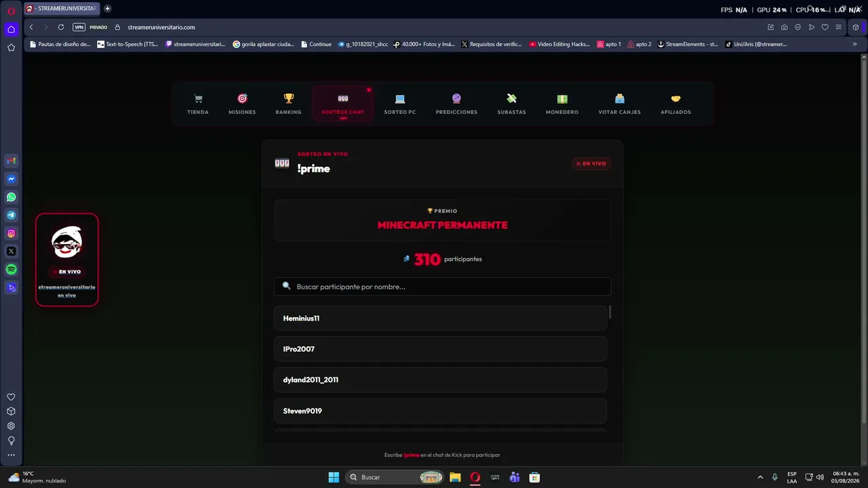Open Opera sidebar settings gear
The width and height of the screenshot is (868, 488).
pyautogui.click(x=11, y=426)
